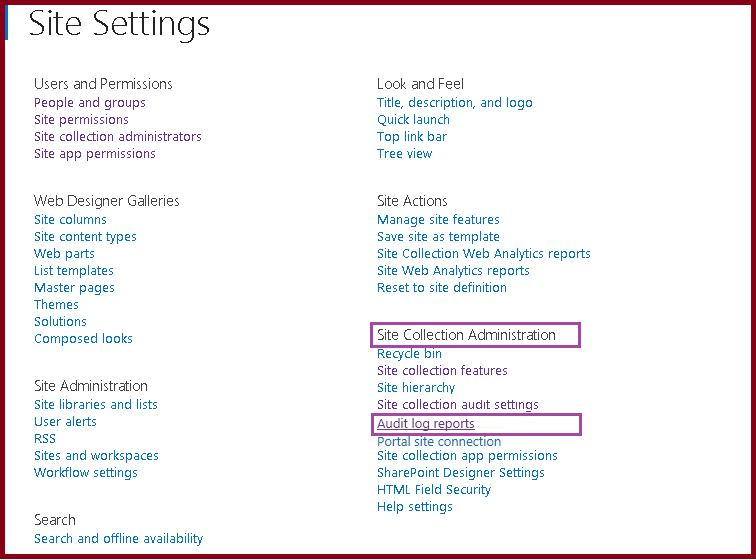Open Search and offline availability
756x560 pixels.
coord(118,538)
